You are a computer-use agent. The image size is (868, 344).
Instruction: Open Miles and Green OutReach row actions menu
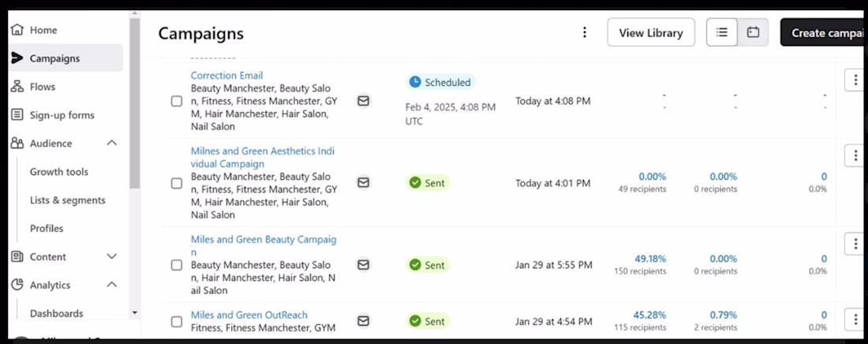855,320
